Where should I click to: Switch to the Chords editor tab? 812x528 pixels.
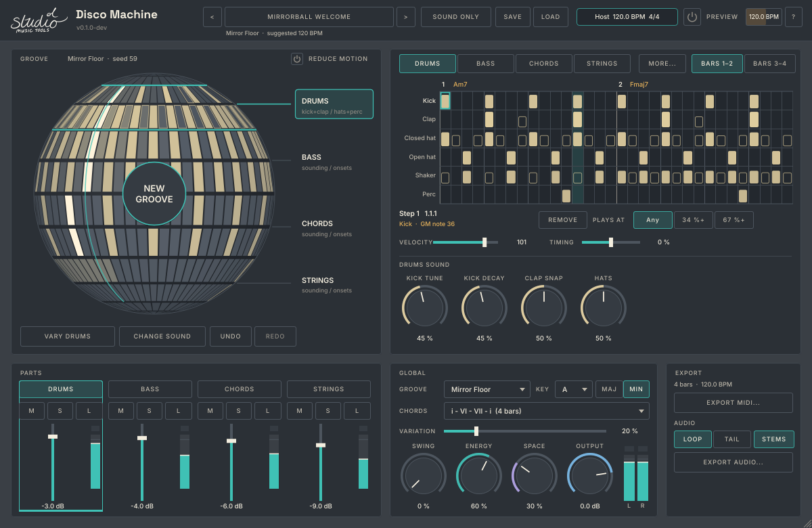pos(544,64)
